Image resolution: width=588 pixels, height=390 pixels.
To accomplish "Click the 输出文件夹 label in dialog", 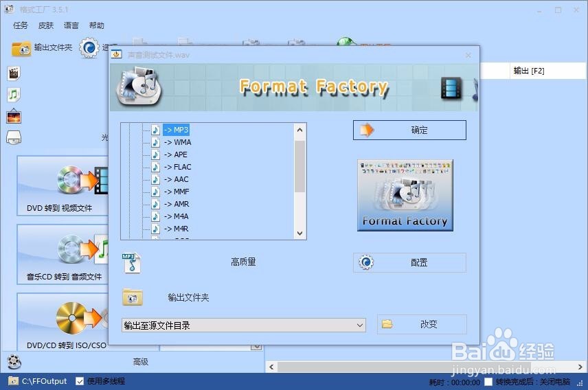I will coord(188,297).
